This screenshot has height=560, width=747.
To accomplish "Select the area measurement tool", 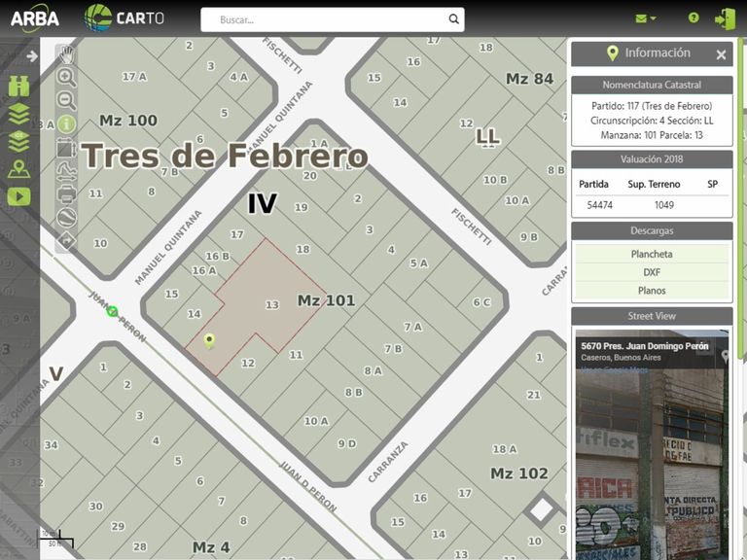I will pos(67,148).
